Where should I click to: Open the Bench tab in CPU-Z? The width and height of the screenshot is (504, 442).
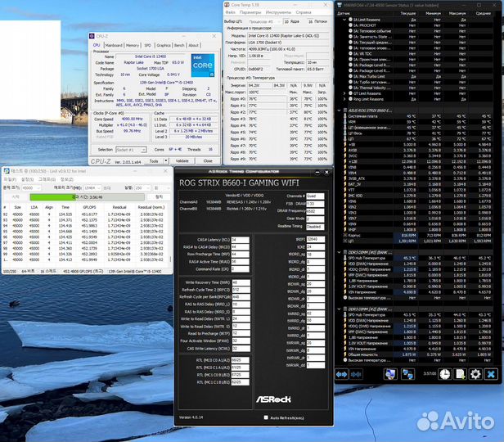point(179,46)
